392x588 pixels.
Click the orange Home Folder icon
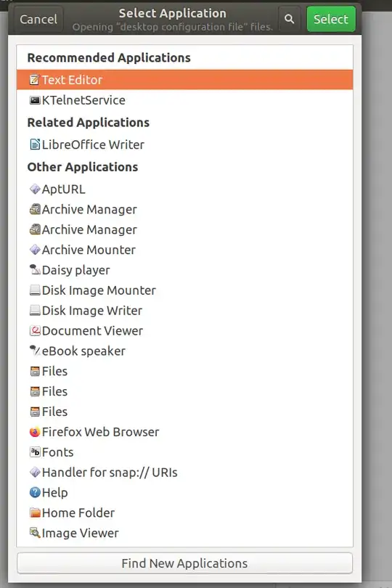pos(35,513)
